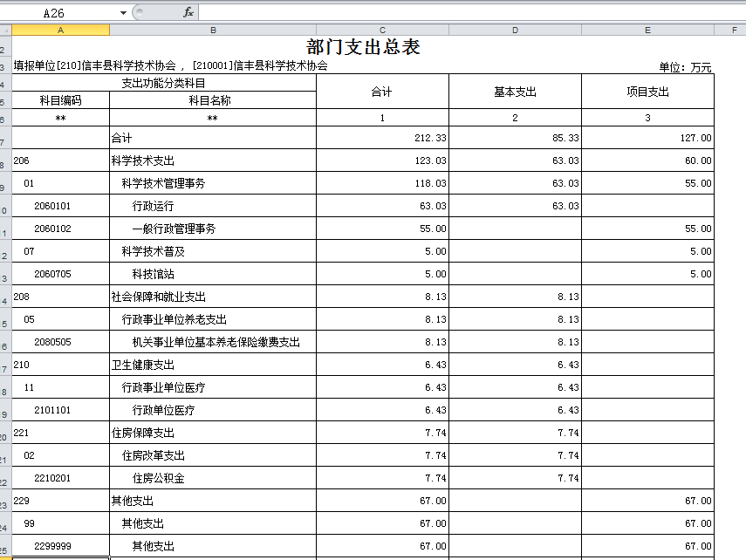
Task: Select the cell containing 212.33
Action: click(382, 138)
